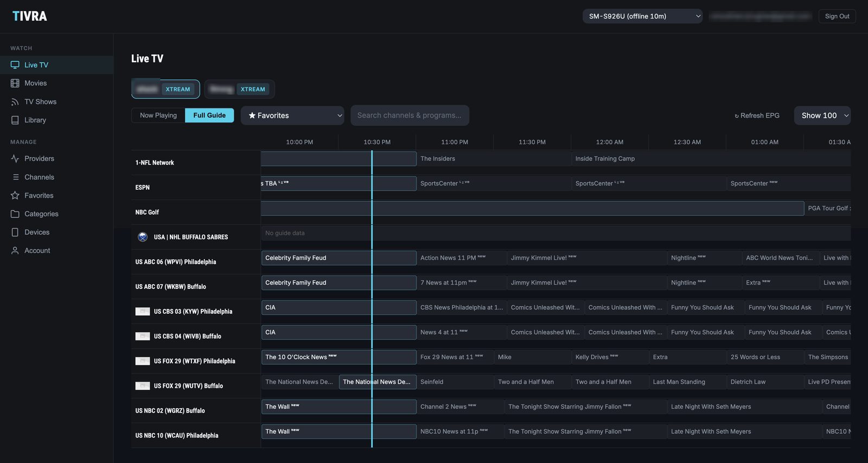Click the Devices phone icon

15,232
